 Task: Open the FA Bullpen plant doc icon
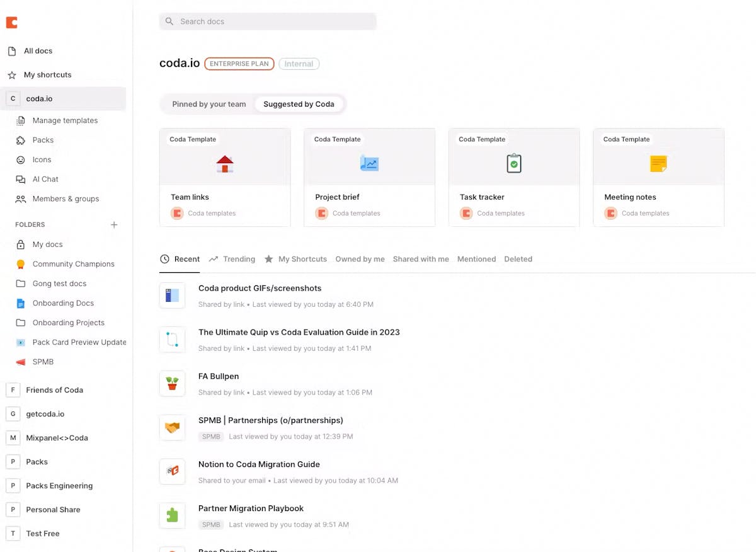point(172,383)
